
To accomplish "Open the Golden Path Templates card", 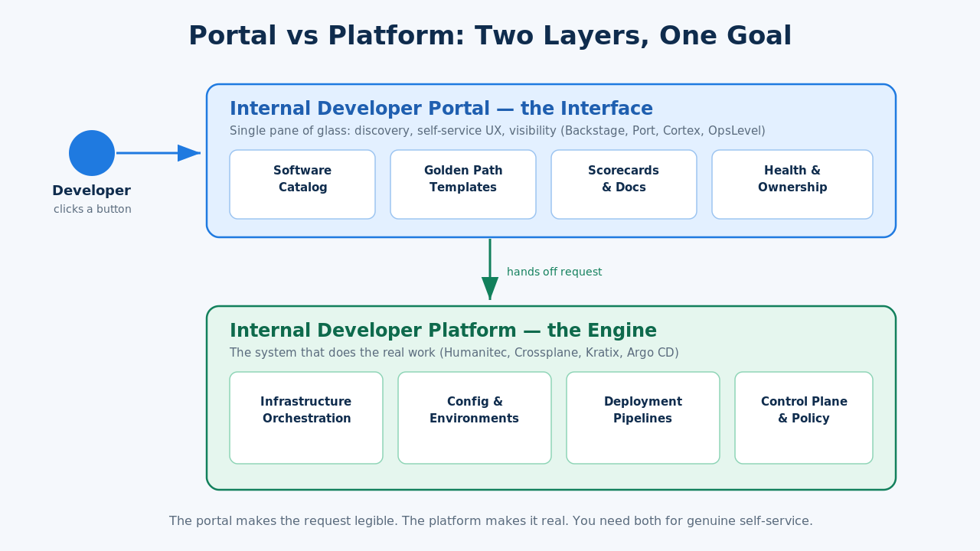I will pos(463,184).
